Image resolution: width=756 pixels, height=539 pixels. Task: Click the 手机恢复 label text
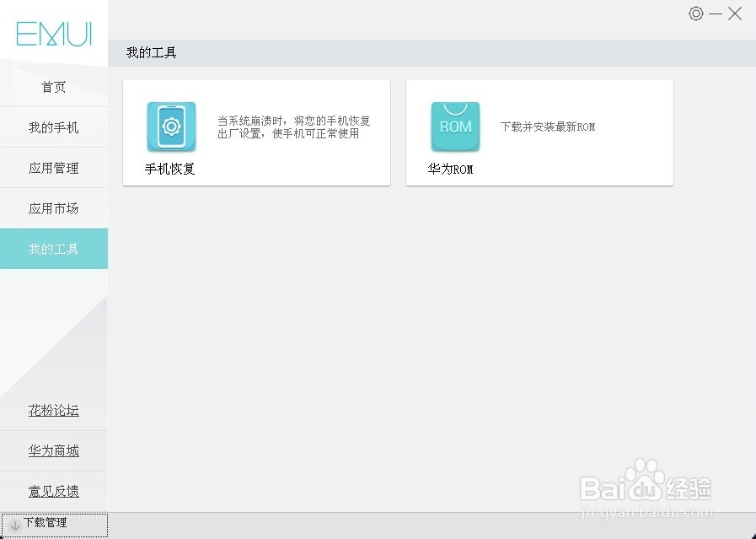tap(169, 169)
